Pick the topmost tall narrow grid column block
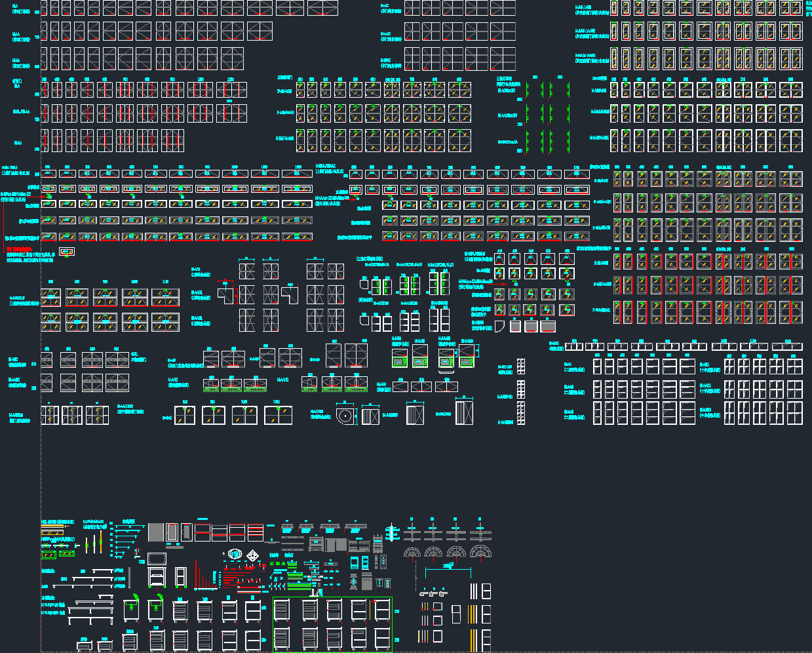812x653 pixels. (521, 366)
